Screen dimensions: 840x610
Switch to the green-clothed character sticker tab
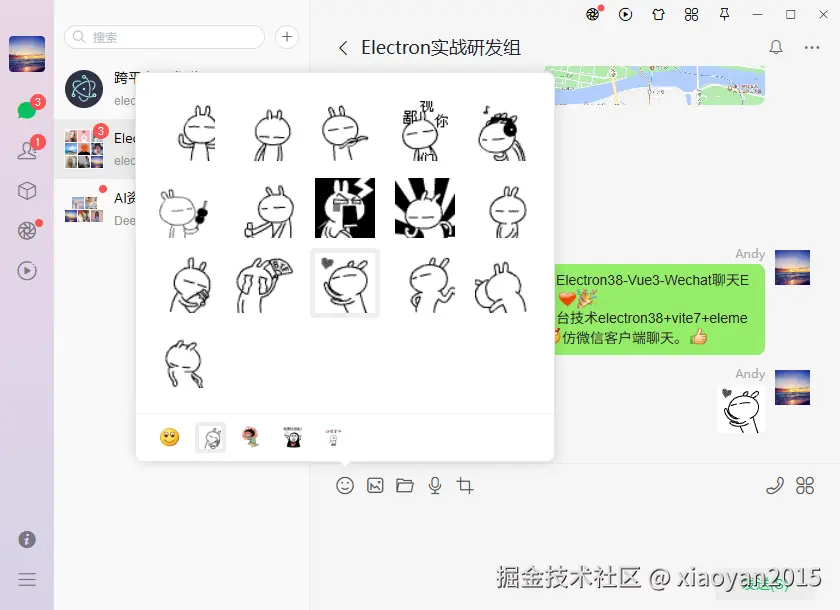251,438
